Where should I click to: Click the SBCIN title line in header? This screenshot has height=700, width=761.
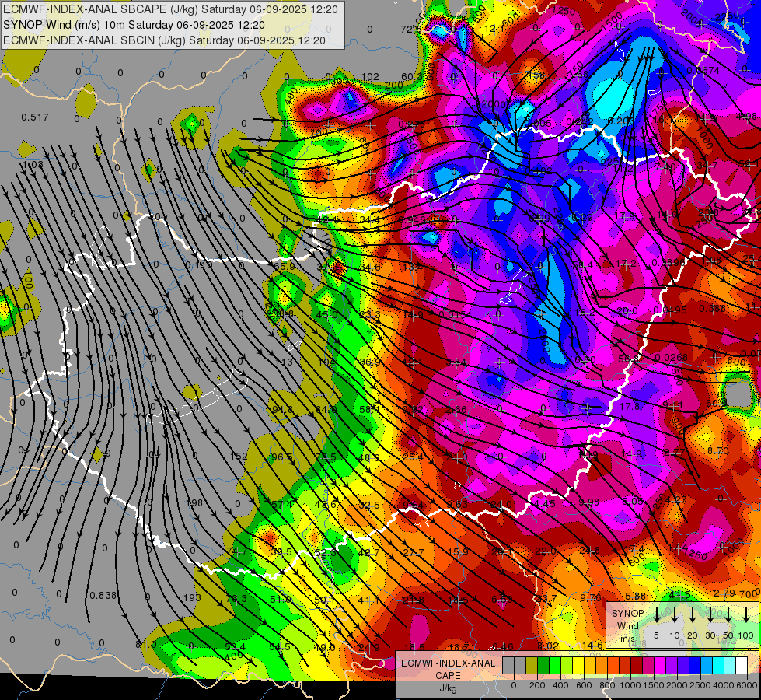(164, 40)
